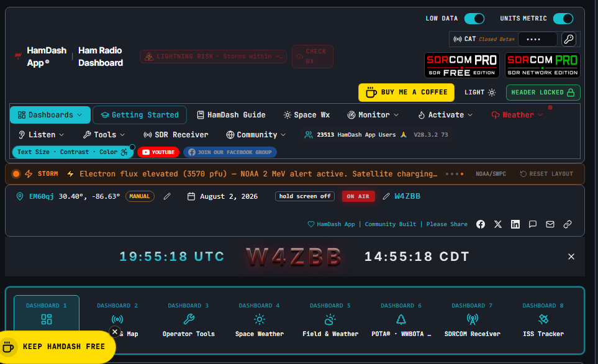Expand the Monitor dropdown
The width and height of the screenshot is (598, 364).
tap(373, 115)
